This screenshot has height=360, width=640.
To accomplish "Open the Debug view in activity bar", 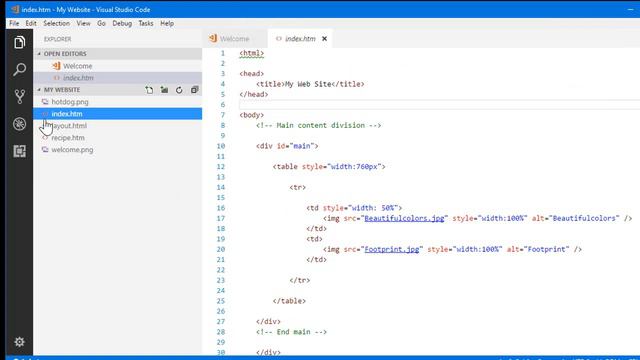I will (x=19, y=124).
